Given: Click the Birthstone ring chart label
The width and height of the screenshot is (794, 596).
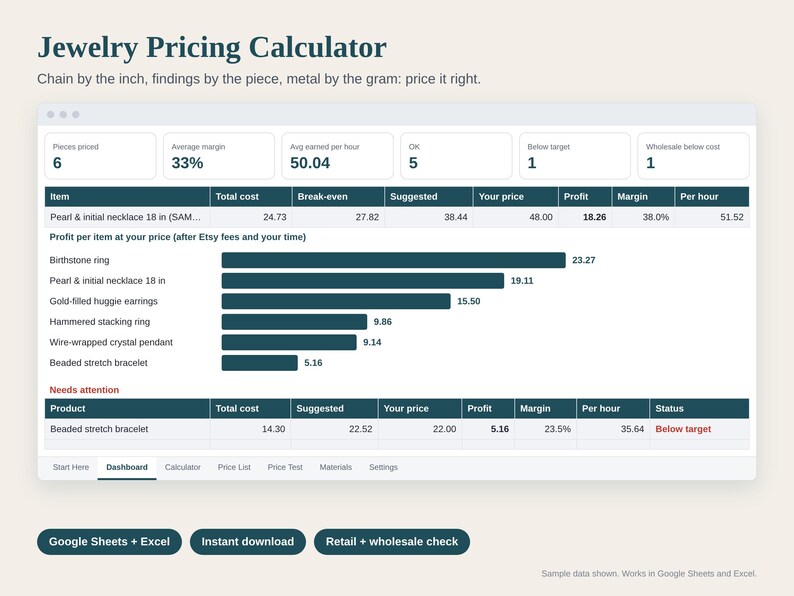Looking at the screenshot, I should pos(80,260).
